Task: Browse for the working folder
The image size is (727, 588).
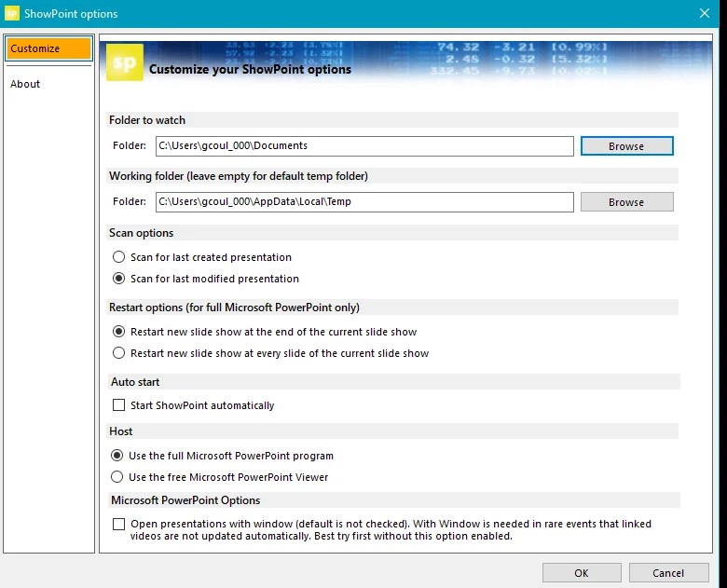Action: coord(627,202)
